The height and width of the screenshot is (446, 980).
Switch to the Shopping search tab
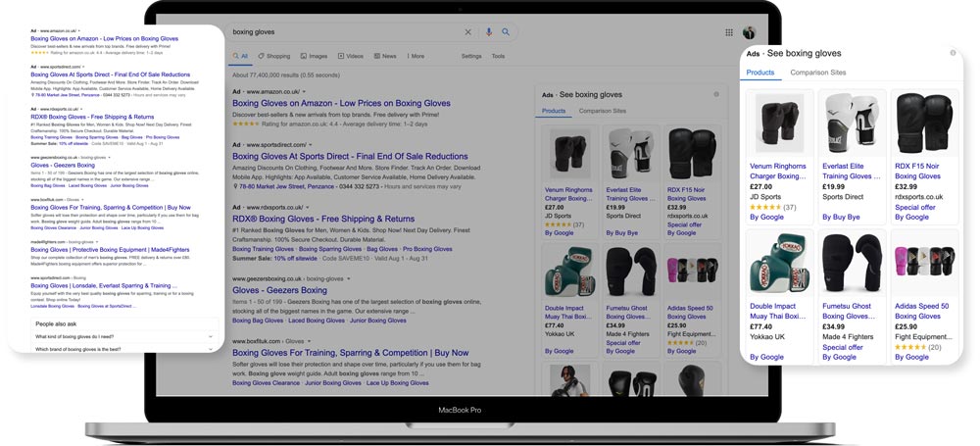click(x=274, y=56)
